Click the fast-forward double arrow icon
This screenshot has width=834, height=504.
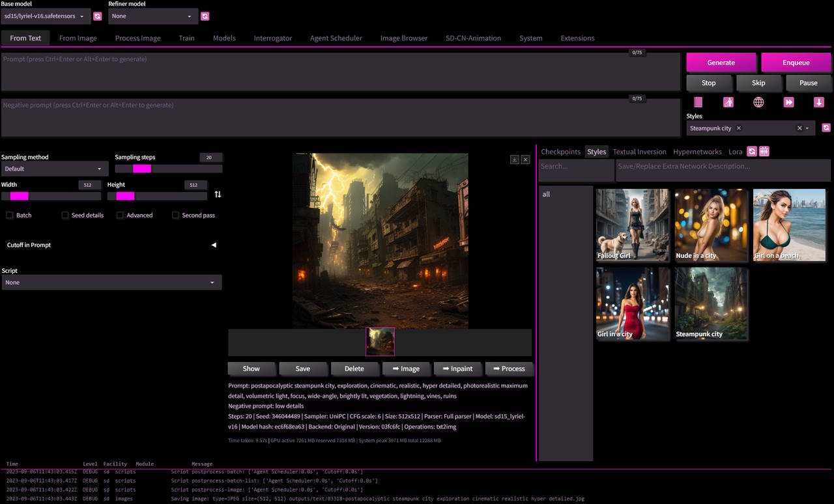(788, 102)
